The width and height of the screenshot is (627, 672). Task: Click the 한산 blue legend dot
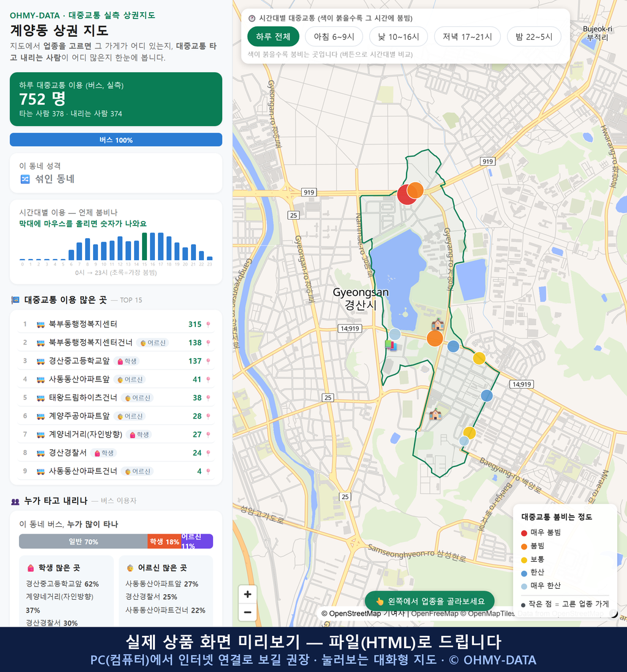[524, 573]
